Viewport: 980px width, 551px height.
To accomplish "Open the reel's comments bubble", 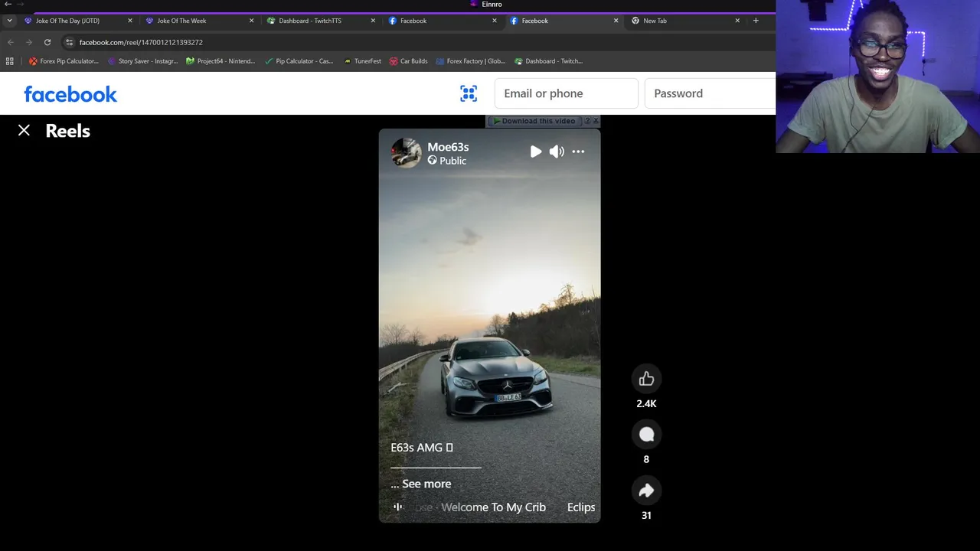I will tap(646, 435).
